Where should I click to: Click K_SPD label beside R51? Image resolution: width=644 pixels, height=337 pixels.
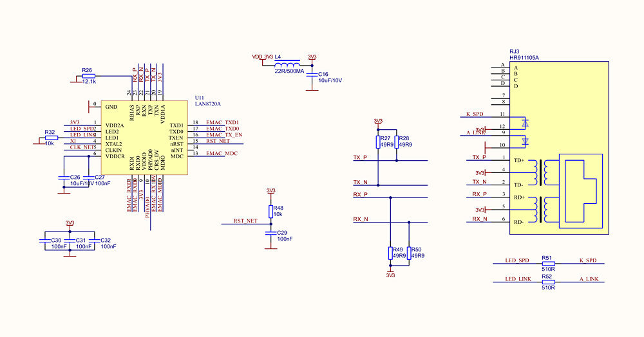pyautogui.click(x=588, y=260)
